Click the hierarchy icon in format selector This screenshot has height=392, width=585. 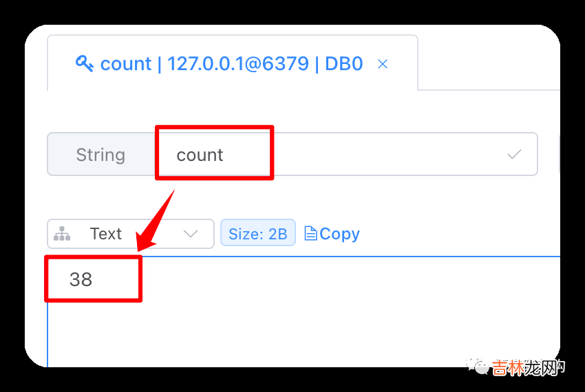62,234
